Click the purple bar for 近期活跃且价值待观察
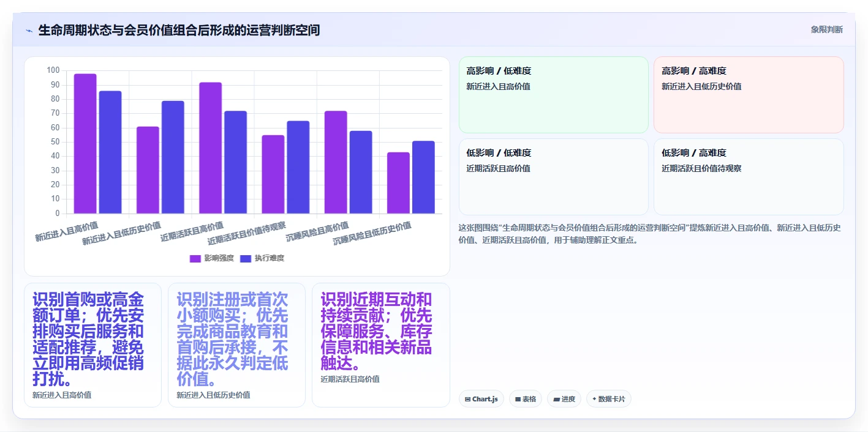 [x=273, y=174]
